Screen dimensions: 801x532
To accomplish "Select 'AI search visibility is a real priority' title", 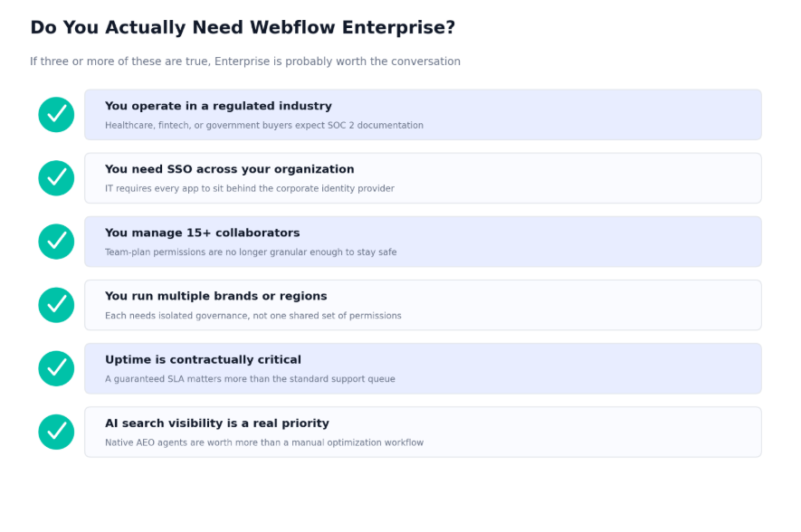I will coord(217,423).
